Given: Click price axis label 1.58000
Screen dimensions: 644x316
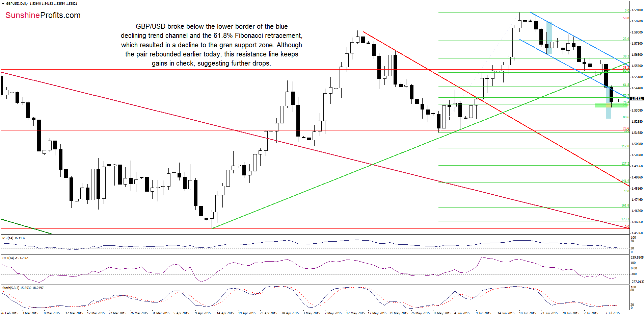Looking at the screenshot, I should tap(637, 32).
